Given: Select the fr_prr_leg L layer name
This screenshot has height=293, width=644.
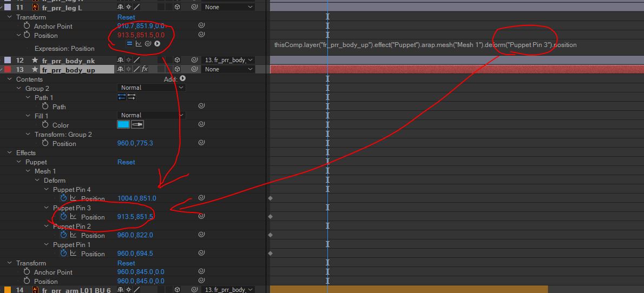Looking at the screenshot, I should (x=62, y=8).
